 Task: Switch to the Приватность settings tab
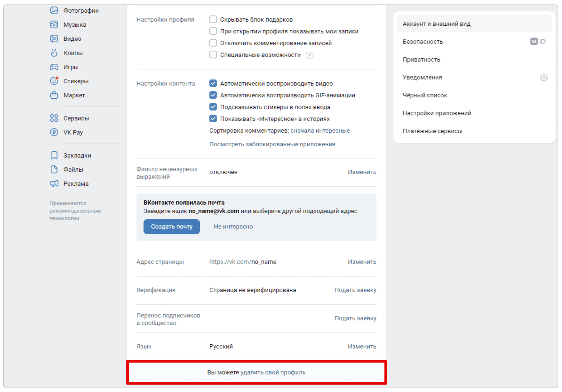point(421,60)
